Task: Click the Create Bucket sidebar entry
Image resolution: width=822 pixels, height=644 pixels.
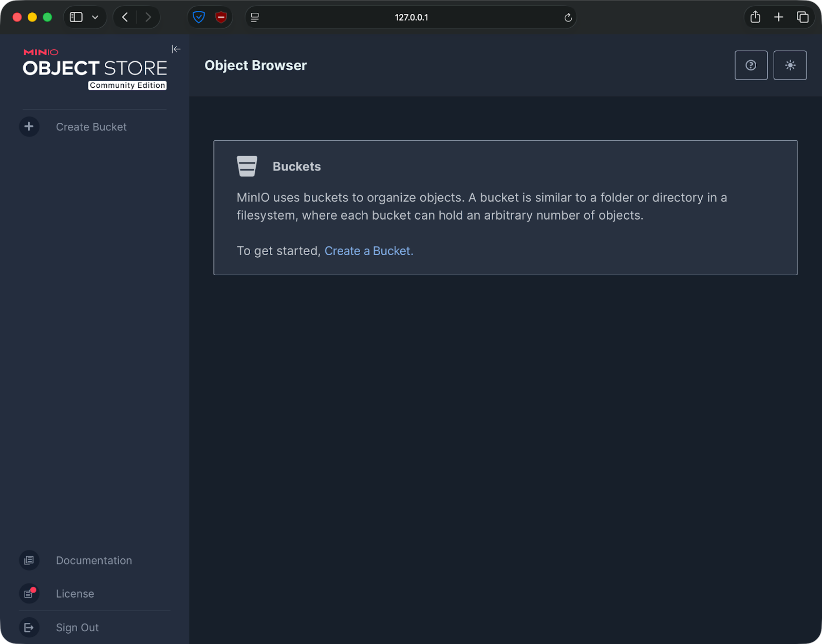Action: click(x=91, y=127)
